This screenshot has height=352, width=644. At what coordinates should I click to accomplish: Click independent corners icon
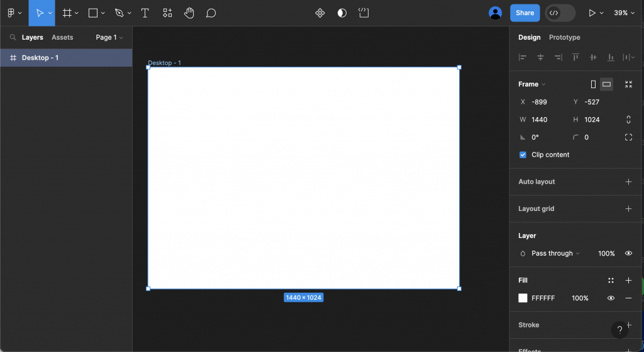coord(628,137)
